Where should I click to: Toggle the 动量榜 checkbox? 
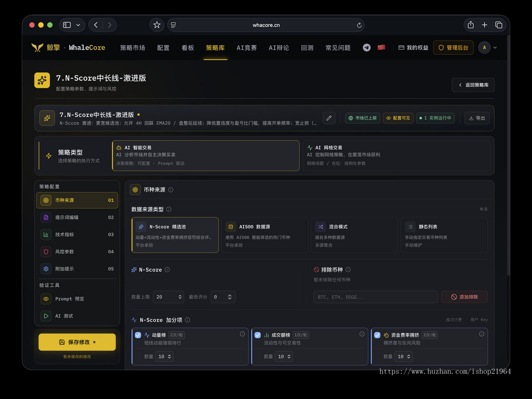138,335
